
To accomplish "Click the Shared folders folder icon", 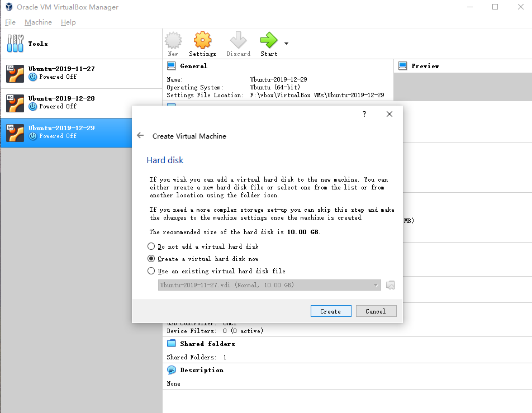I will coord(172,343).
